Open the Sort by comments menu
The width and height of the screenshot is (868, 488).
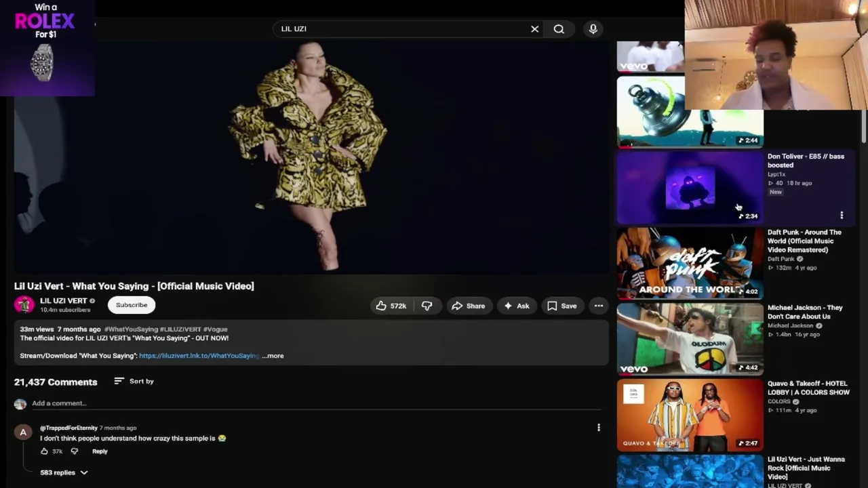pos(134,382)
